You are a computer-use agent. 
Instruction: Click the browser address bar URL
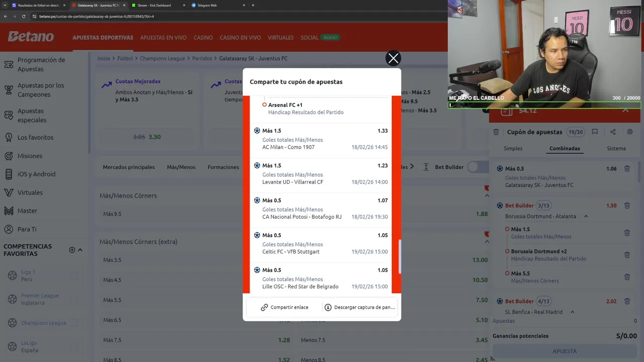(x=97, y=16)
